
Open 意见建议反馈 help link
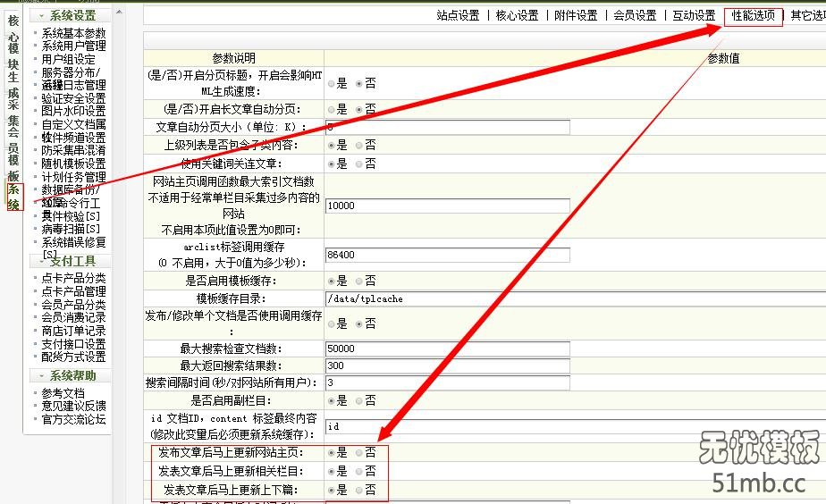coord(73,406)
